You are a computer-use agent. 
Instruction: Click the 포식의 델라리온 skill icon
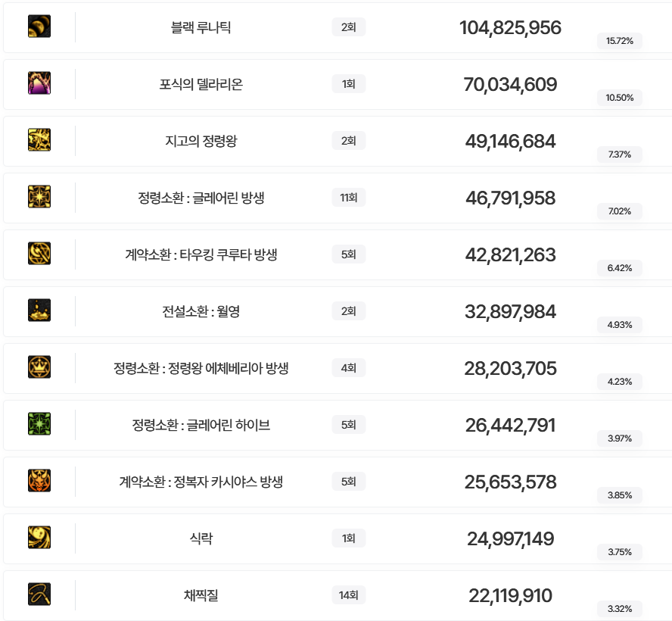(x=39, y=83)
